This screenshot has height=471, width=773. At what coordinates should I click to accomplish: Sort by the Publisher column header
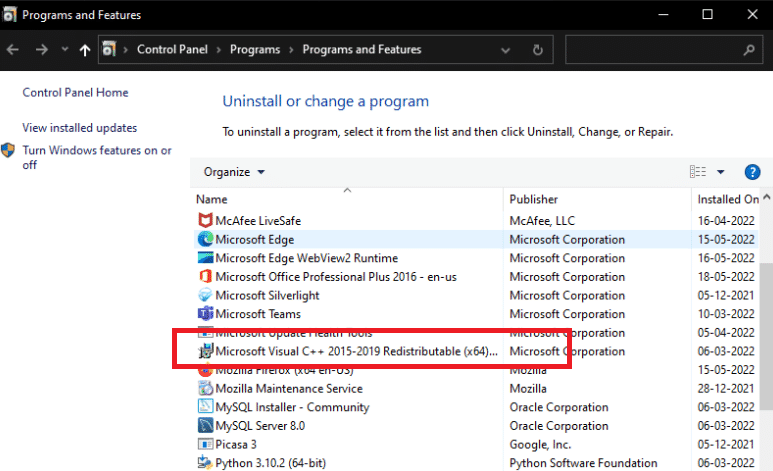(x=533, y=199)
